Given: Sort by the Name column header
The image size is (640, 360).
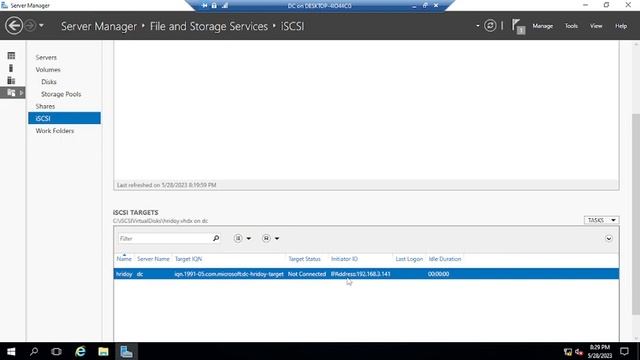Looking at the screenshot, I should pyautogui.click(x=124, y=259).
